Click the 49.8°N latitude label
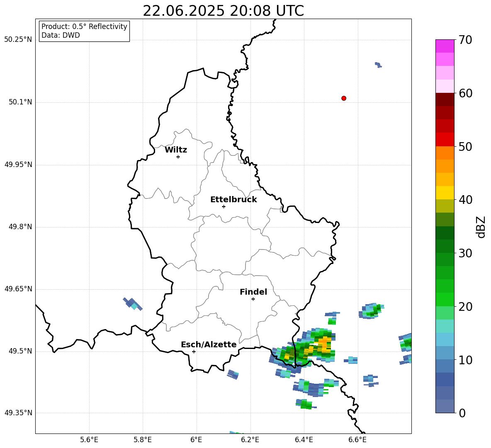Viewport: 491px width, 448px height. [x=20, y=227]
